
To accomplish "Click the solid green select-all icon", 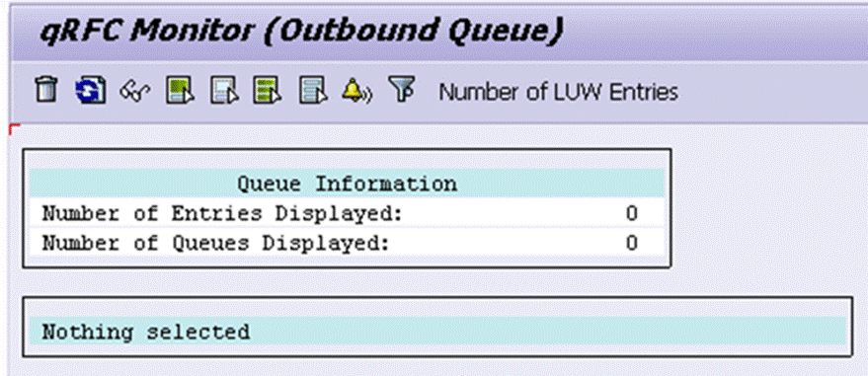I will click(181, 90).
